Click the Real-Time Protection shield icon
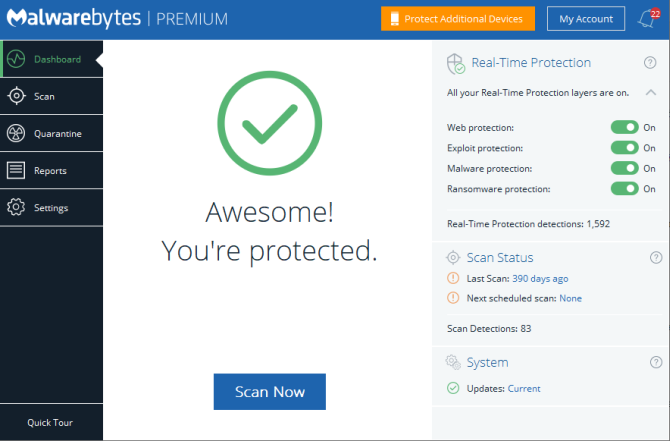 pyautogui.click(x=455, y=63)
